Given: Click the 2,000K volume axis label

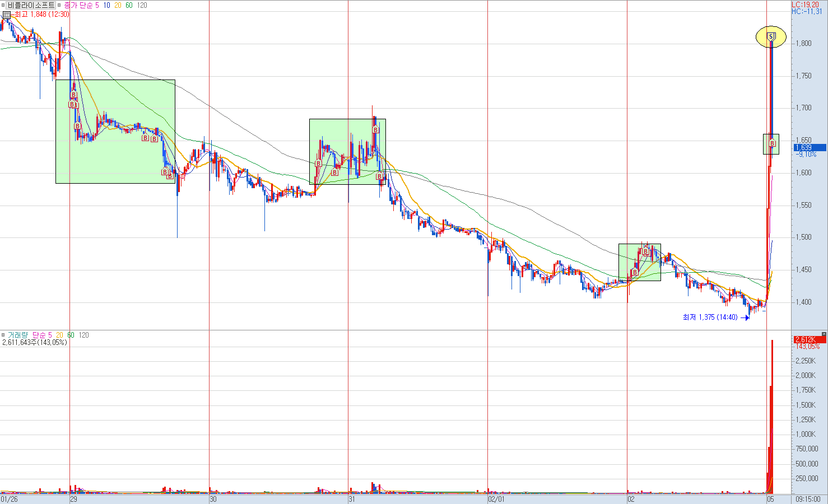Looking at the screenshot, I should 806,376.
